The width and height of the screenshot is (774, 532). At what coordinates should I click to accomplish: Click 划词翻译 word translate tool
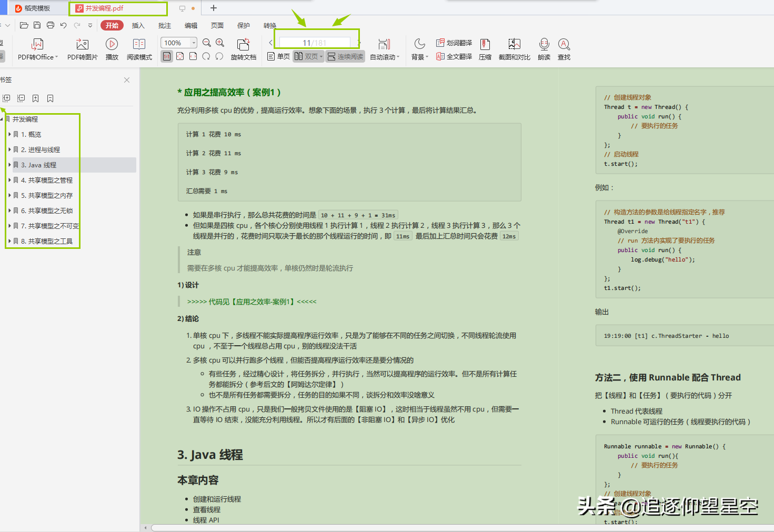[454, 43]
